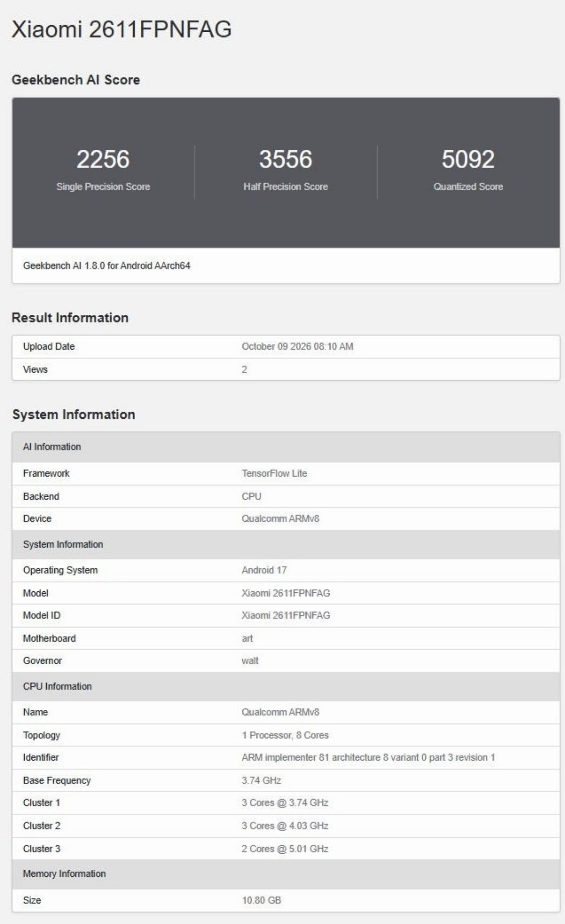Click the Backend CPU row value
The image size is (565, 924).
[x=251, y=496]
